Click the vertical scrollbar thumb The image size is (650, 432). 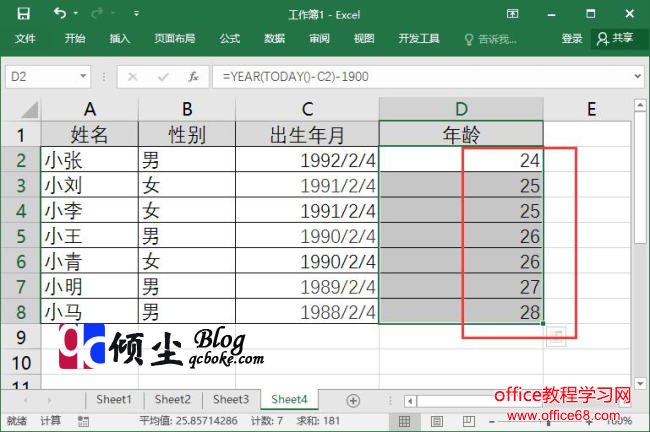[640, 177]
